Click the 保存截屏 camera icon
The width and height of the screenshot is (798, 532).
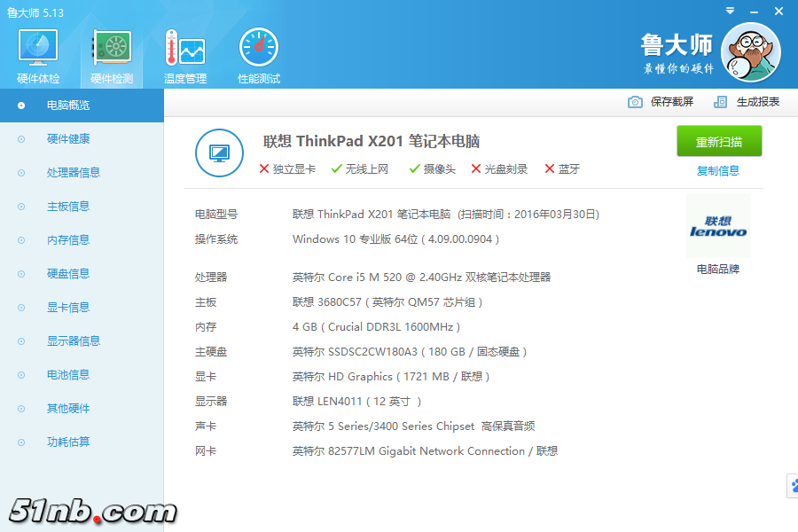pos(635,102)
